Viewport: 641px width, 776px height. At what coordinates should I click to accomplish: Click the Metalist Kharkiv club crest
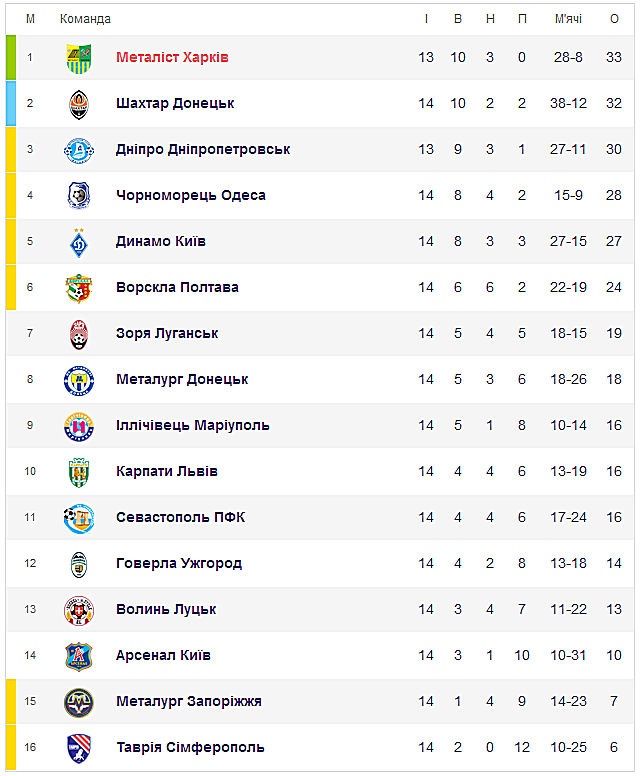pos(79,58)
